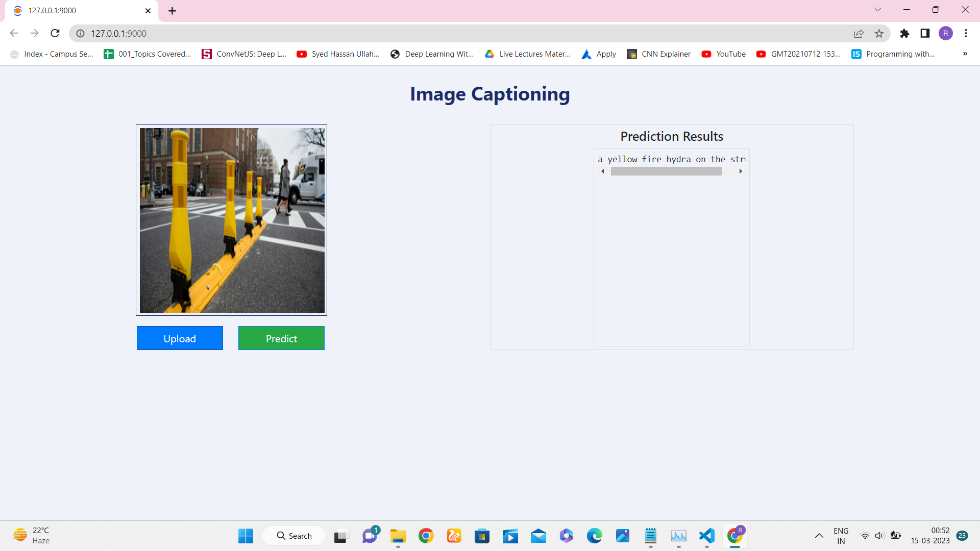Click the browser profile avatar icon
The width and height of the screenshot is (980, 551).
tap(946, 33)
